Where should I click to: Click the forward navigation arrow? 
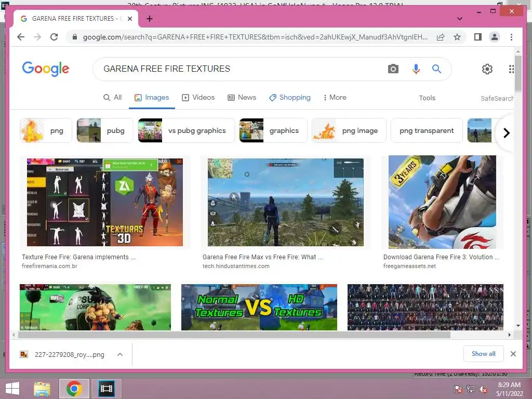point(37,37)
